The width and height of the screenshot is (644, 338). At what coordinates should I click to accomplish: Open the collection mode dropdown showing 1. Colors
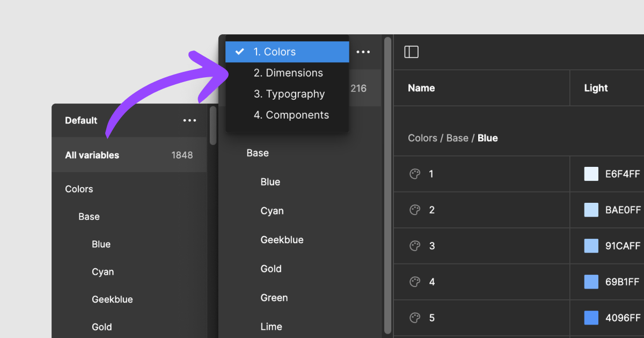(287, 52)
